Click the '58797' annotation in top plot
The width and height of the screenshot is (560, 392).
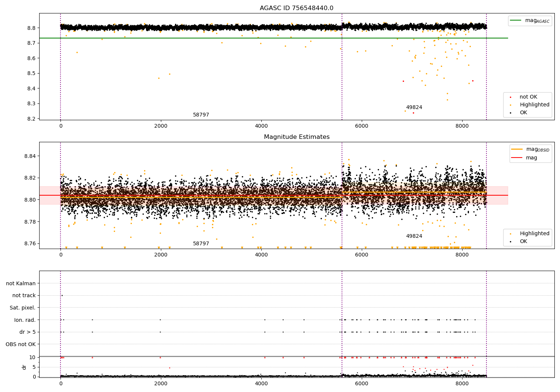(x=201, y=115)
